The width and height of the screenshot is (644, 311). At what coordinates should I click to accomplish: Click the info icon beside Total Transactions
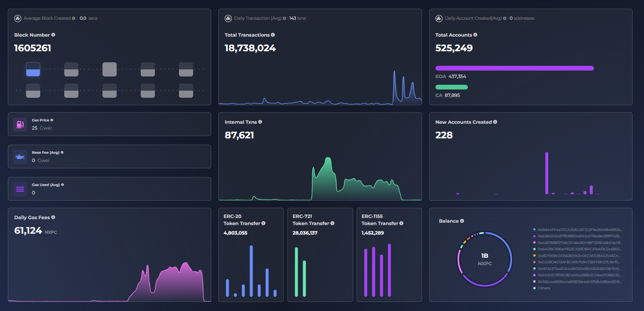point(273,35)
